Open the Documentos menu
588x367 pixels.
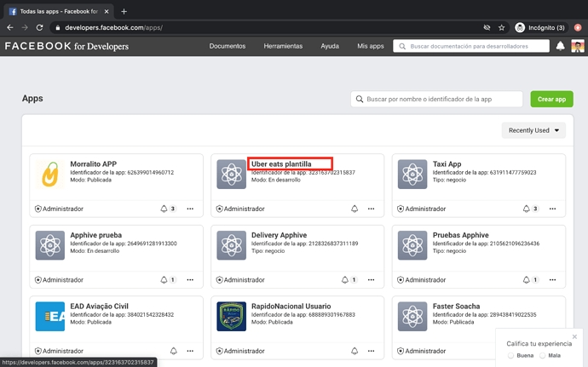pyautogui.click(x=228, y=46)
